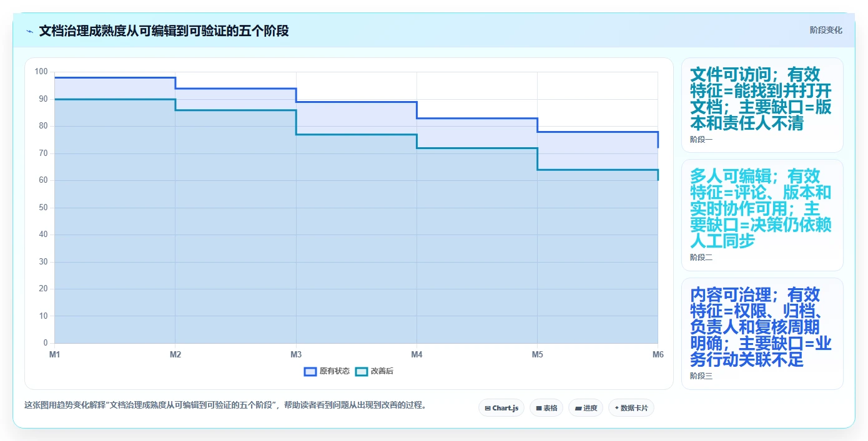The height and width of the screenshot is (441, 868).
Task: Open the 阶段三 card about 内容可治理
Action: (x=762, y=334)
